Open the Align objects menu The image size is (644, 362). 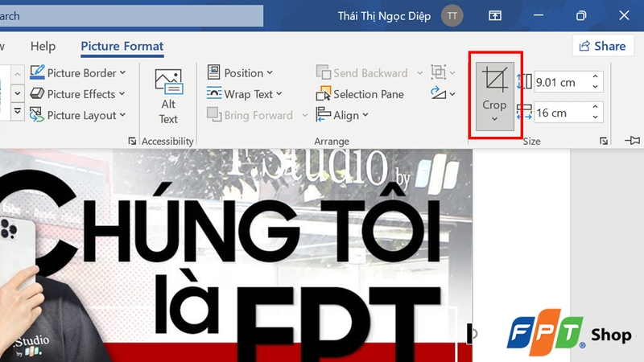click(x=342, y=115)
